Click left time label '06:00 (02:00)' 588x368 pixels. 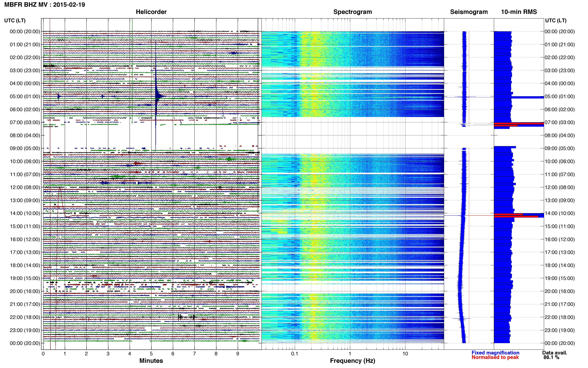coord(25,109)
